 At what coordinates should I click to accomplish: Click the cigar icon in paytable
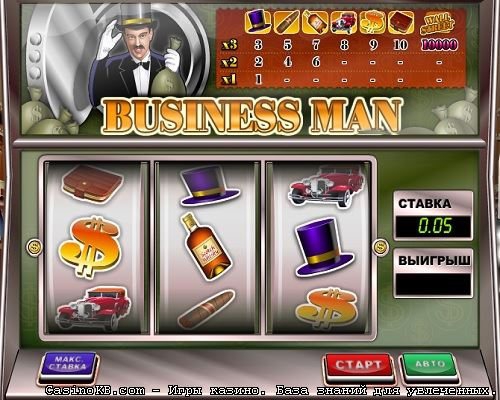click(x=286, y=22)
